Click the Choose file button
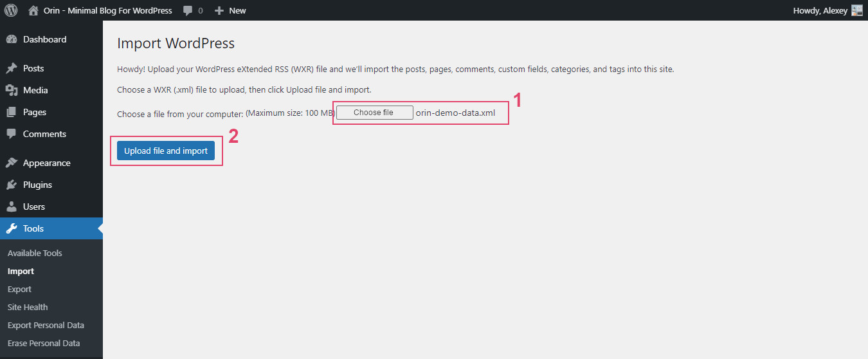This screenshot has width=868, height=359. coord(374,113)
